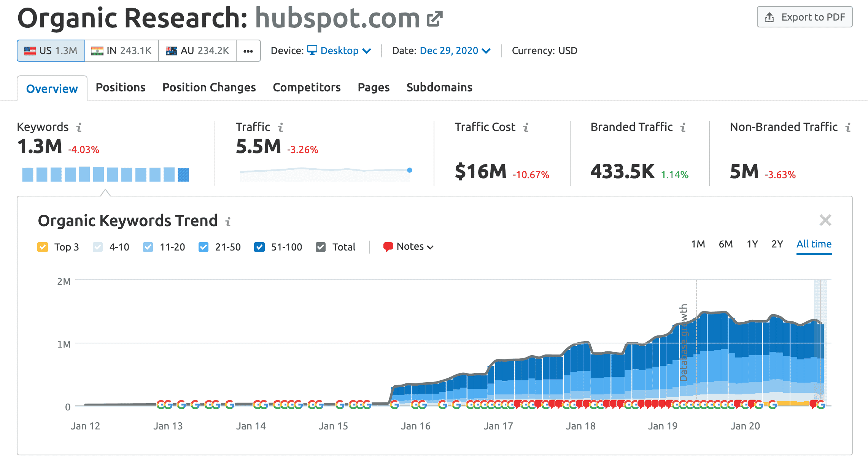Click info icon next to Keywords
Screen dimensions: 868x466
pyautogui.click(x=79, y=127)
